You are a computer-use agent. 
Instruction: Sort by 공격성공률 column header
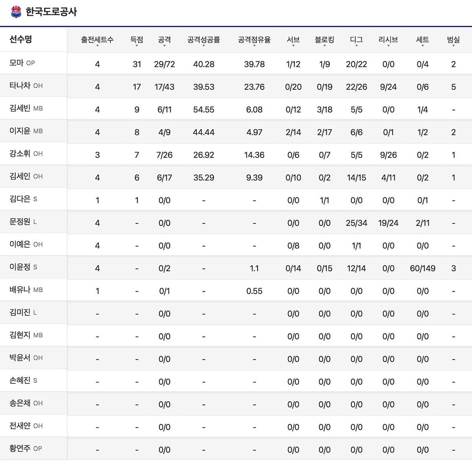[203, 40]
